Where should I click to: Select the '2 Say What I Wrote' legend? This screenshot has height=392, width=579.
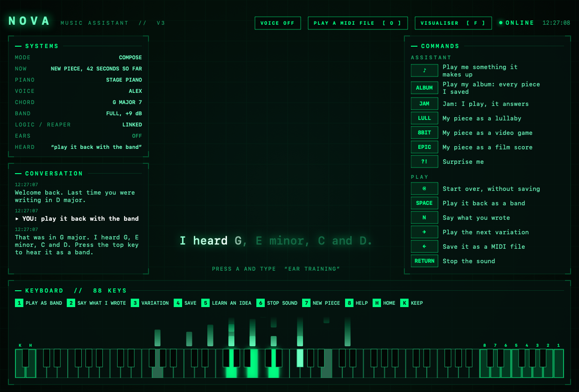coord(97,303)
